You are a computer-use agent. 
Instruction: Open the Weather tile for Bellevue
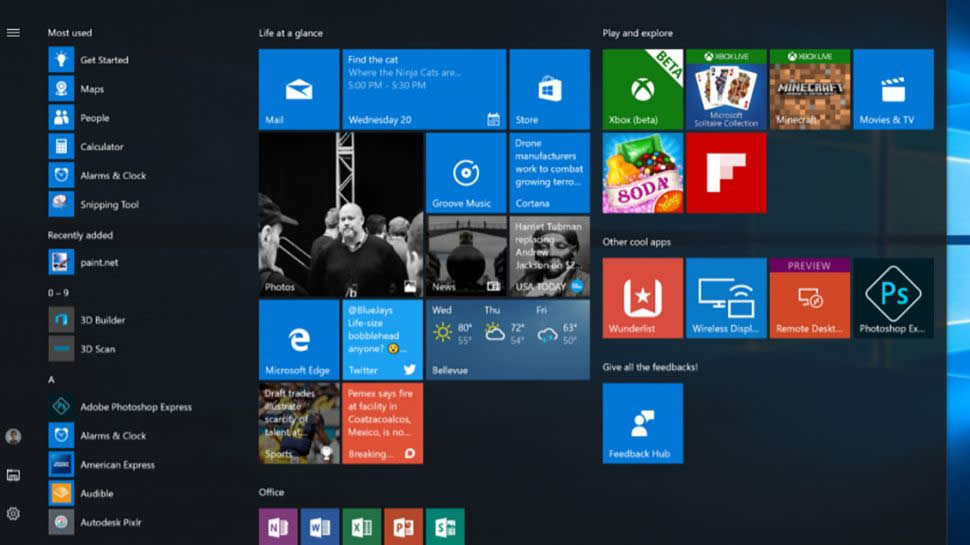click(508, 340)
